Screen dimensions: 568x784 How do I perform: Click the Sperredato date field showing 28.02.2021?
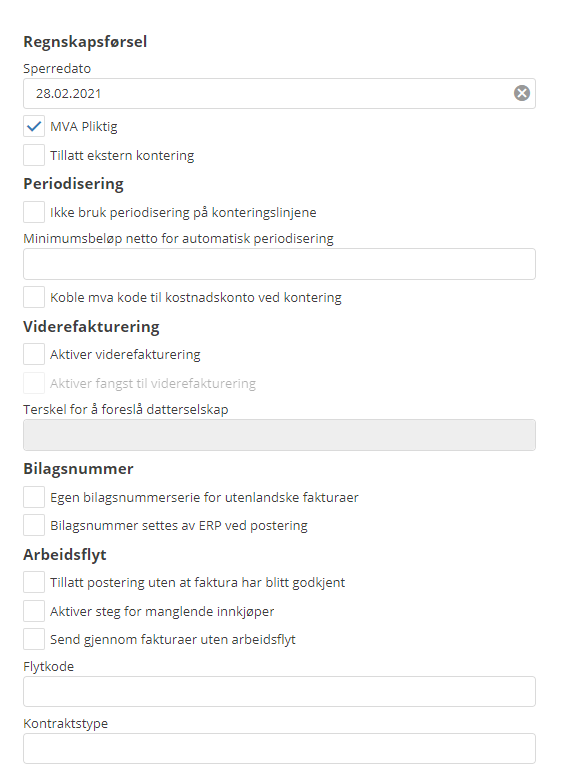(279, 94)
